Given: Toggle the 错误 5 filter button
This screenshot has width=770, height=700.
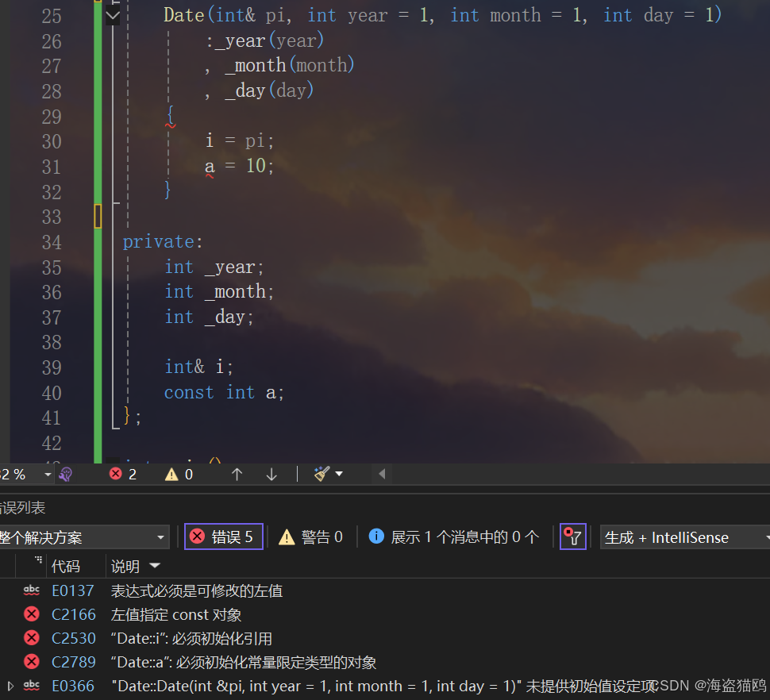Looking at the screenshot, I should click(x=223, y=537).
